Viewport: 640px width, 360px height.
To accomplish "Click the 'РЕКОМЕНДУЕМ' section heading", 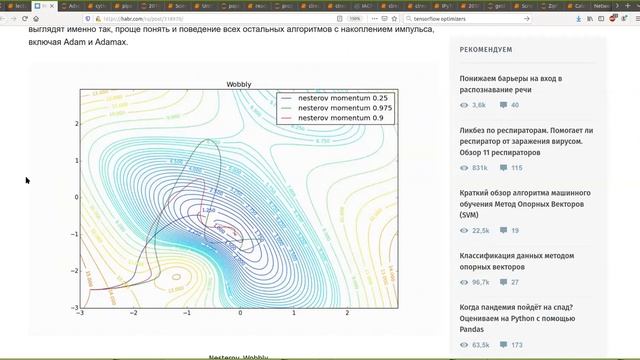I will coord(486,49).
